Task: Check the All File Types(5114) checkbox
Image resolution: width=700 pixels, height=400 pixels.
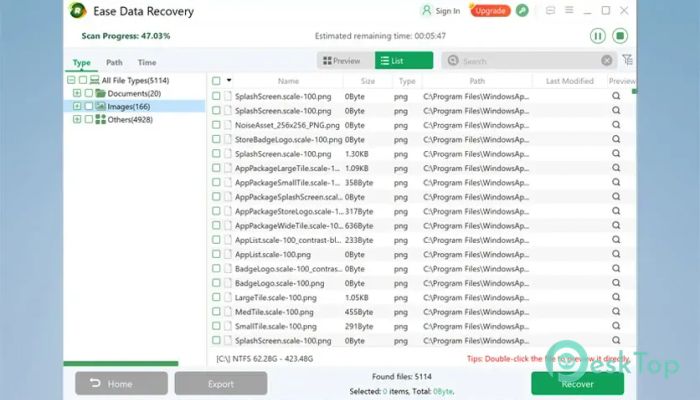Action: pyautogui.click(x=83, y=80)
